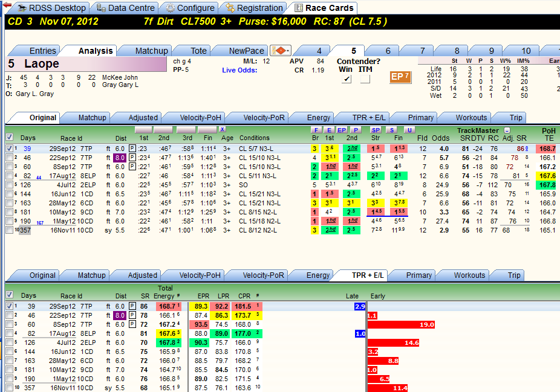Click P icon in lower 29Sep12 row
Screen dimensions: 560x392
(x=132, y=306)
